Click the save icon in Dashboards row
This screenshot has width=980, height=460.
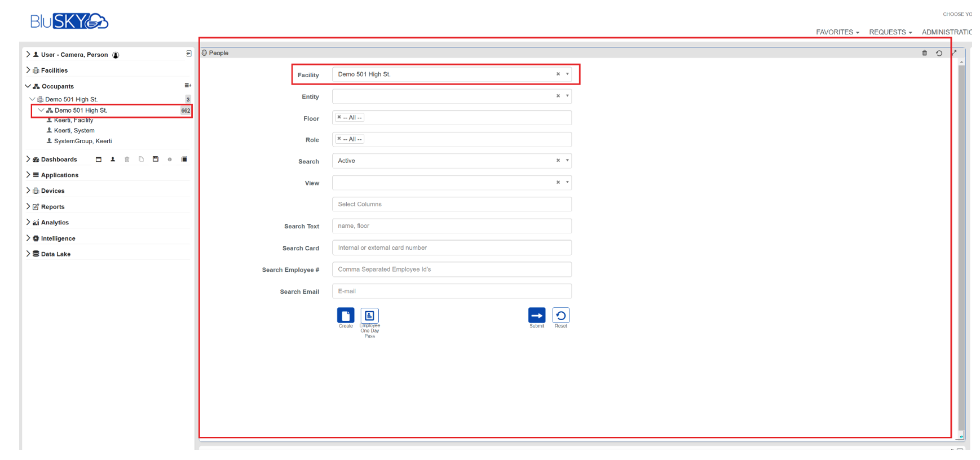click(x=156, y=160)
